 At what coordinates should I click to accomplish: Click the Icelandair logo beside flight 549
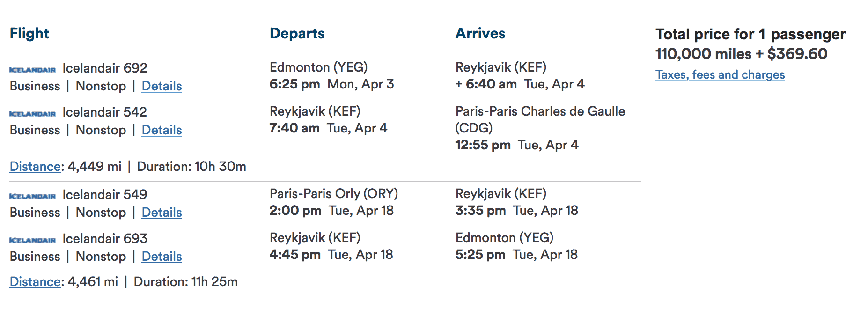[32, 195]
